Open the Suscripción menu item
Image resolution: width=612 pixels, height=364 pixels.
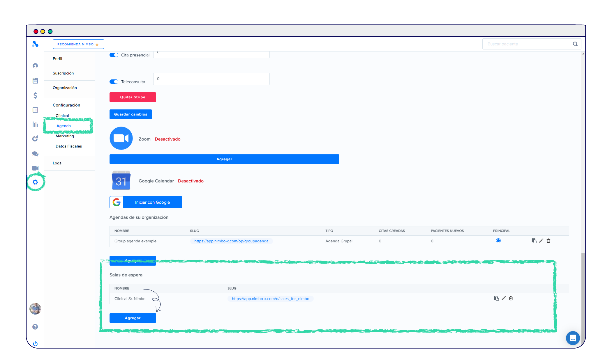point(63,73)
